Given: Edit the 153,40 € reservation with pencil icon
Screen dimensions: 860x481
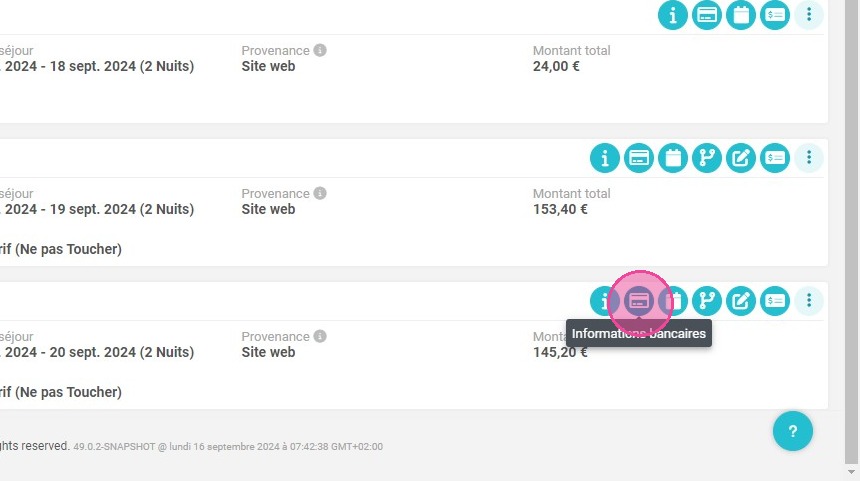Looking at the screenshot, I should (741, 158).
